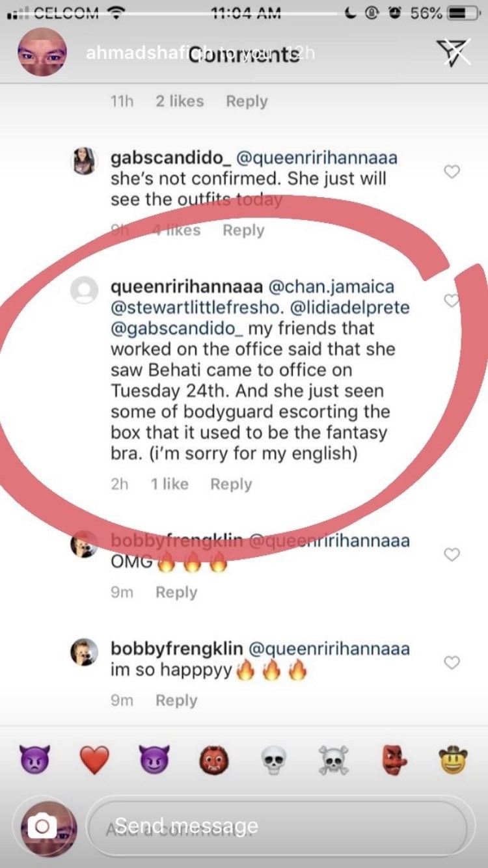Reply to queenririhannaaa fantasy bra comment

[x=231, y=484]
